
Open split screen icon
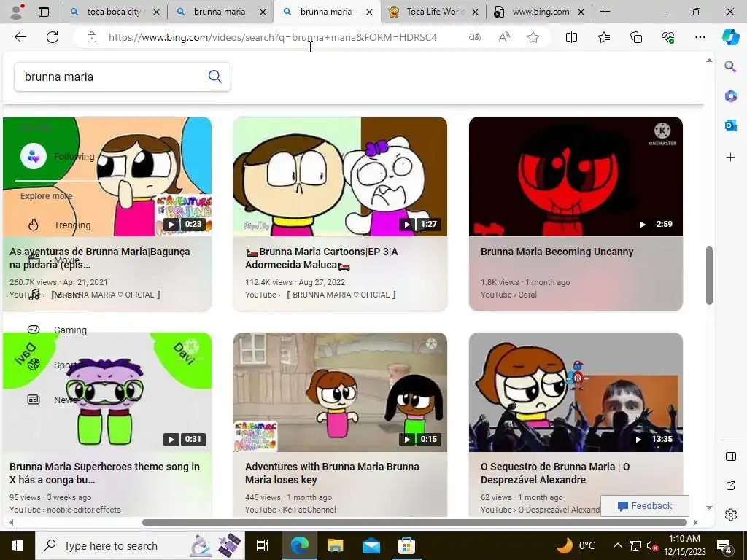point(571,37)
